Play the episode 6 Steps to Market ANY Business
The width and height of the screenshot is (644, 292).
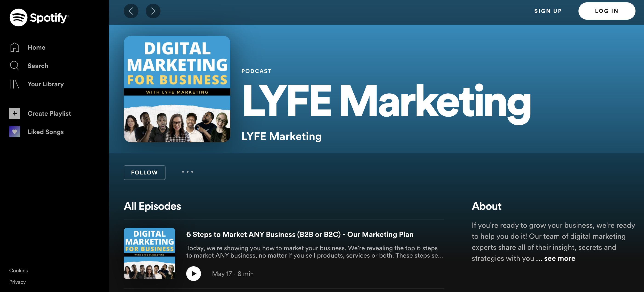pos(194,274)
